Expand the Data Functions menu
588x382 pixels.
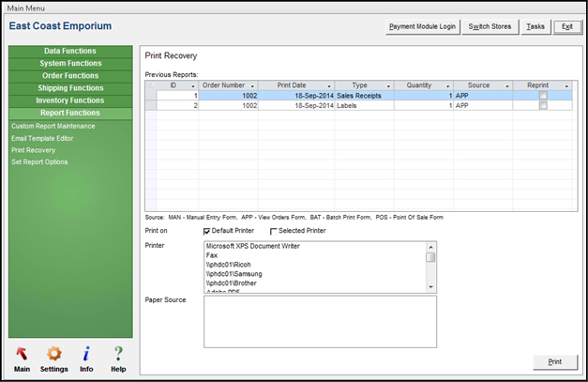70,51
